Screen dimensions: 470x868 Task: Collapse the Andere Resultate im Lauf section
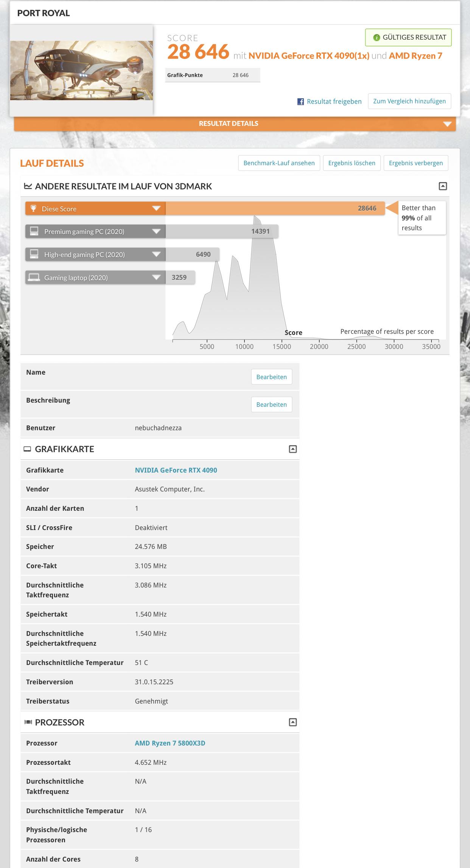(x=443, y=186)
